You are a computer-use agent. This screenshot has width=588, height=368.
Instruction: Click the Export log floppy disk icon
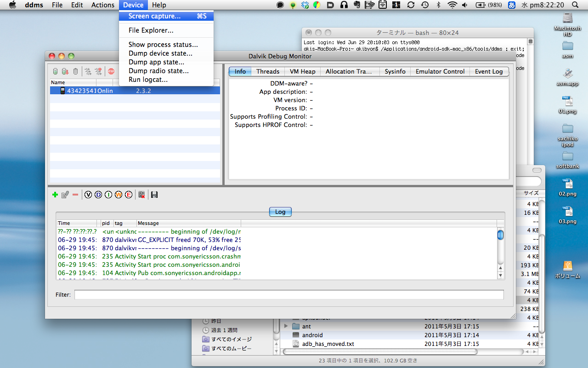coord(154,195)
